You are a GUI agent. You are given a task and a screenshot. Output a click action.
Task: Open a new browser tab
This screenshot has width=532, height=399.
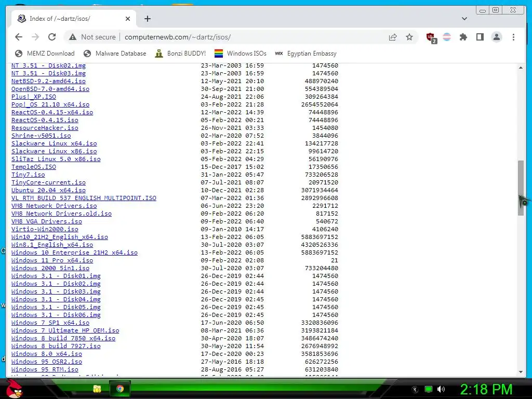pyautogui.click(x=147, y=19)
